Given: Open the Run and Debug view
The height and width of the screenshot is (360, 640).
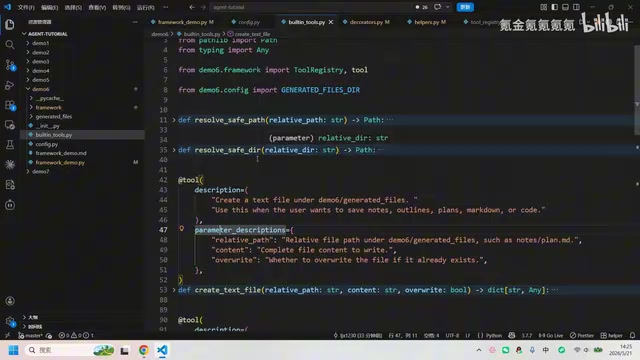Looking at the screenshot, I should (10, 85).
